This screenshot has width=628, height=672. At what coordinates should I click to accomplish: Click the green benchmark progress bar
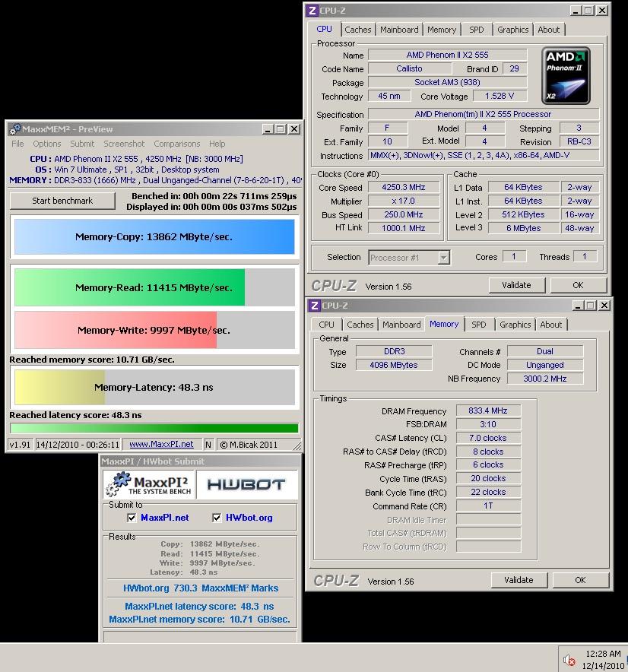click(x=154, y=428)
